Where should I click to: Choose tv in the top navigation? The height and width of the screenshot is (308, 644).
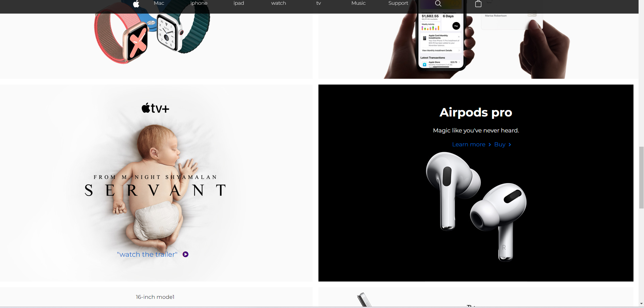coord(318,3)
